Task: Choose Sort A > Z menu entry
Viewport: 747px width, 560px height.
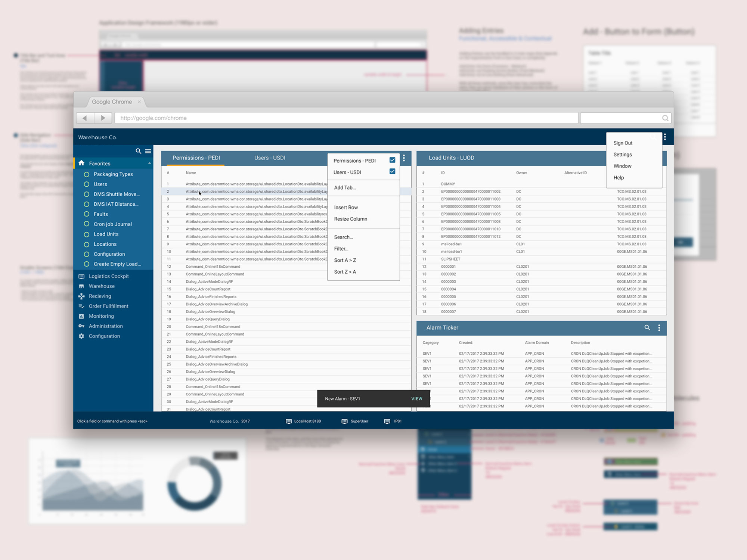Action: (x=345, y=260)
